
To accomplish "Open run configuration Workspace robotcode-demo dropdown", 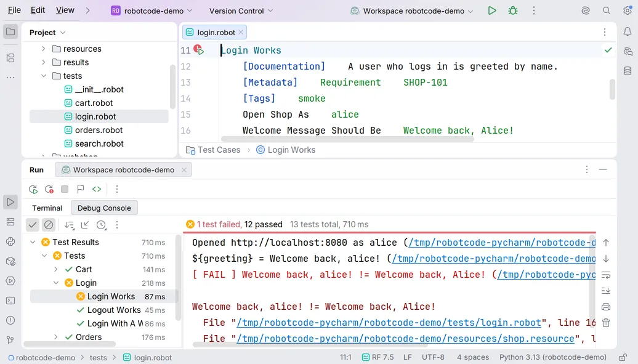I will click(x=412, y=11).
